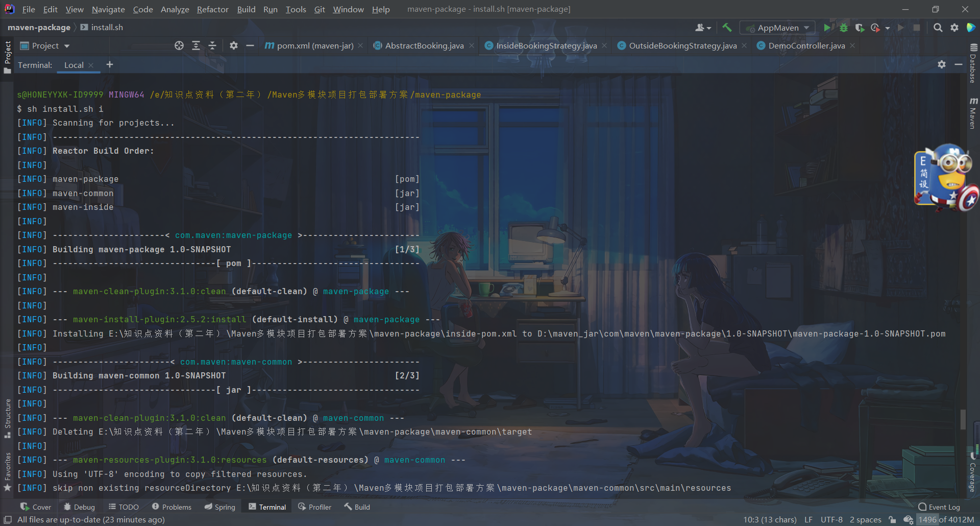Click the terminal vertical scrollbar thumb
This screenshot has width=980, height=526.
pyautogui.click(x=963, y=419)
